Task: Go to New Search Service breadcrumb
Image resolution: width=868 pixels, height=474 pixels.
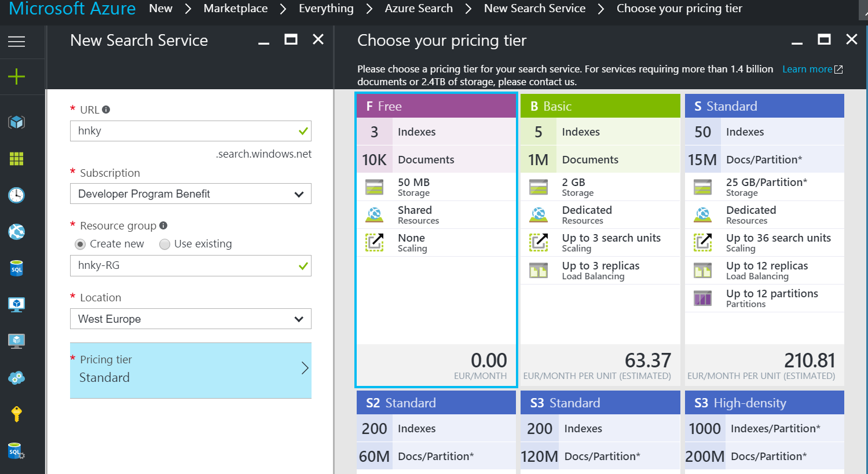Action: [x=534, y=9]
